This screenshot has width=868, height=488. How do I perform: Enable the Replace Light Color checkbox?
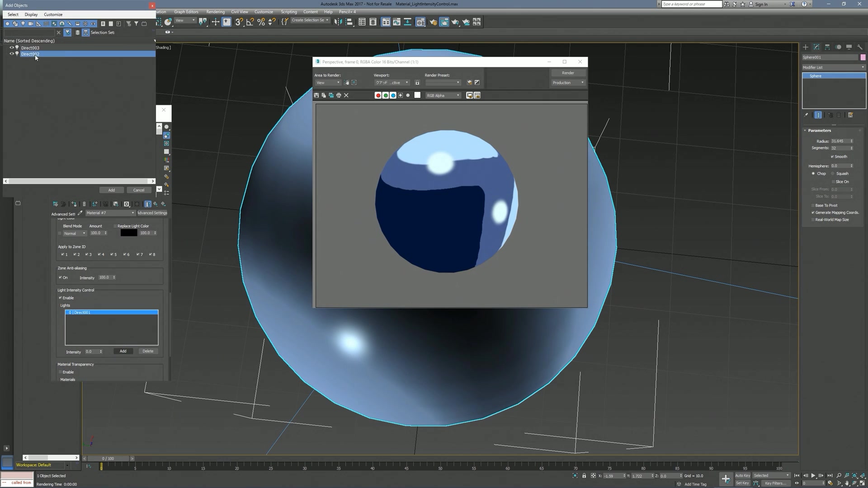coord(116,226)
